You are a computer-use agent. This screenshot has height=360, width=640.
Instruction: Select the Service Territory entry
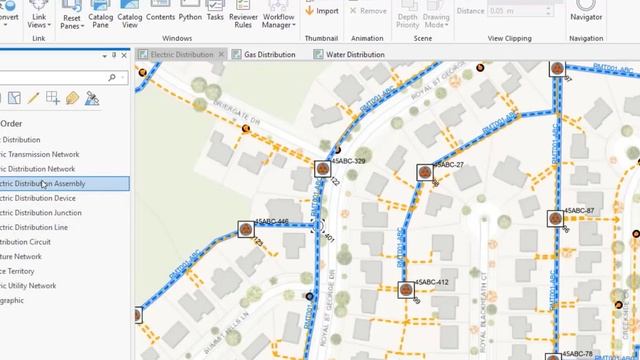pos(17,271)
